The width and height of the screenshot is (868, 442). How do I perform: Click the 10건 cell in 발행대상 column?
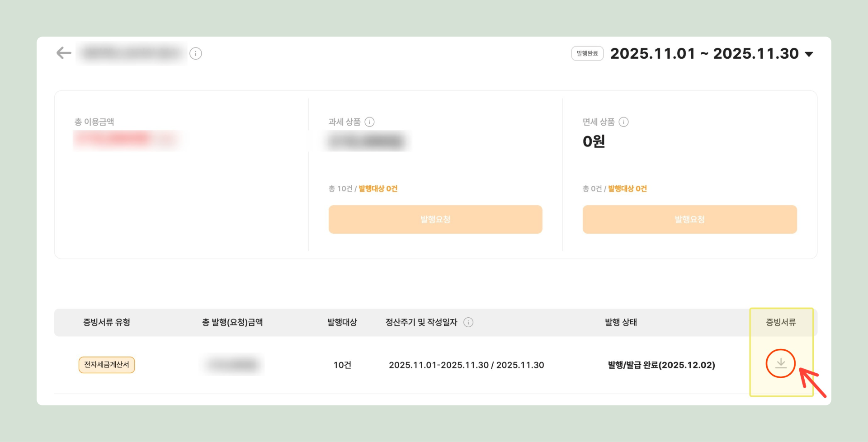coord(342,365)
